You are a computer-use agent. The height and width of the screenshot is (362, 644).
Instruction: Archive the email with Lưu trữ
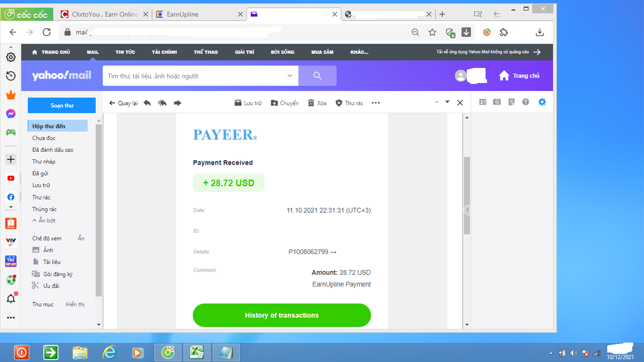pyautogui.click(x=248, y=103)
